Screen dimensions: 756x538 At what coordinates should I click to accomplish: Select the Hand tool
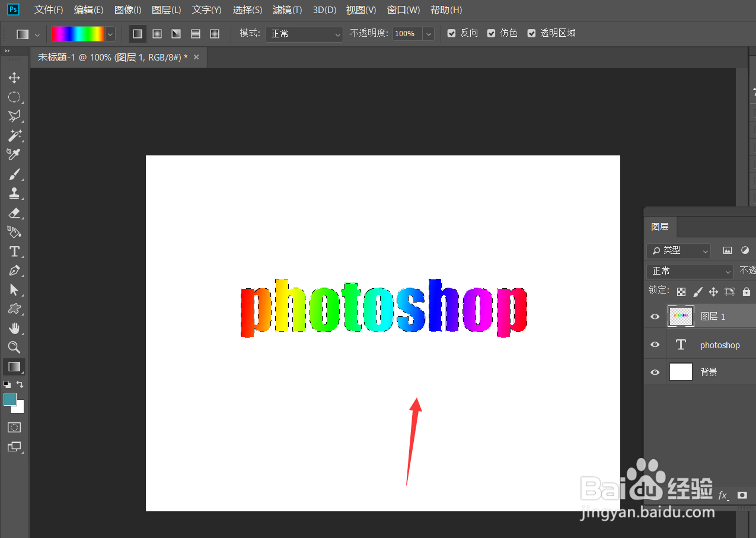(14, 328)
